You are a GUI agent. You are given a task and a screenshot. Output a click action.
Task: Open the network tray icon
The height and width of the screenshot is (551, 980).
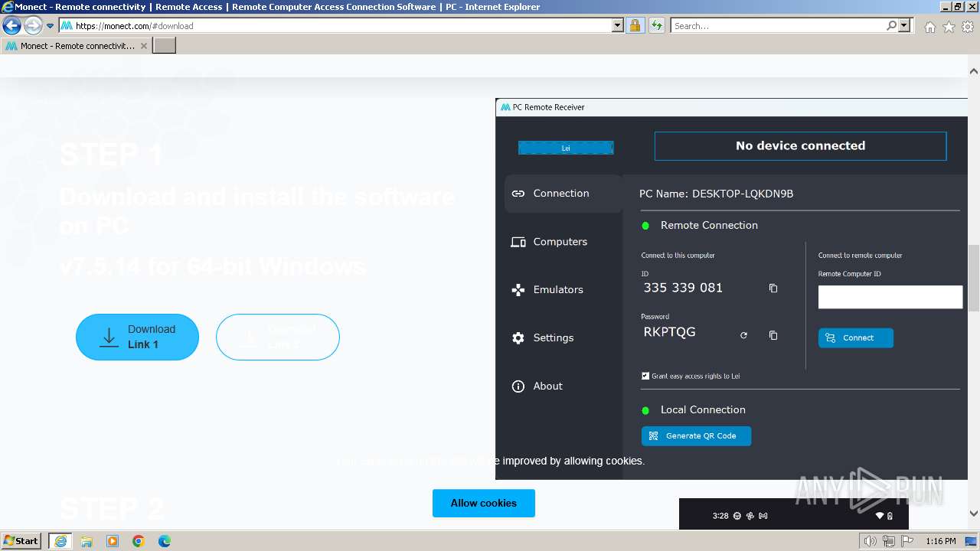pyautogui.click(x=889, y=541)
